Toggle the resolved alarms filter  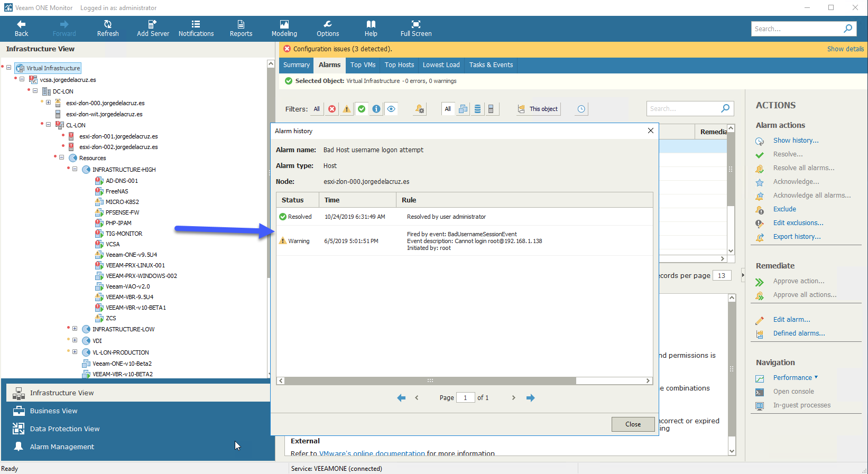click(362, 109)
